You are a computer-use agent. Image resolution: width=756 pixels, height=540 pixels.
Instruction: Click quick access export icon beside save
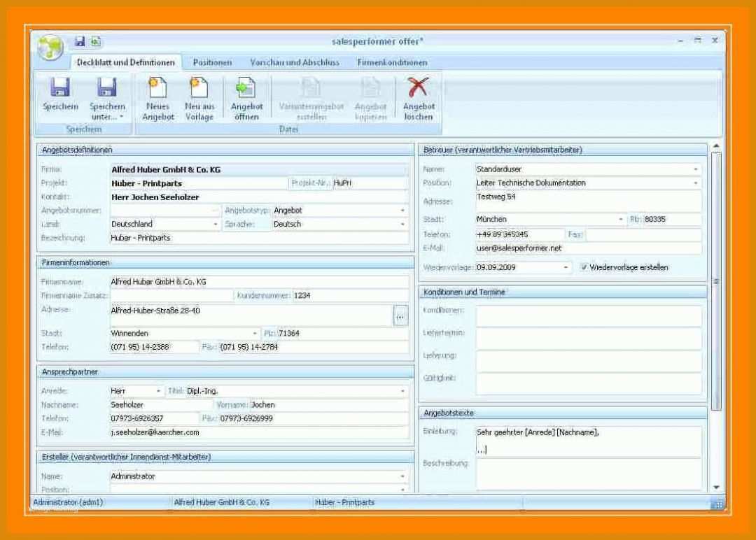pyautogui.click(x=95, y=41)
